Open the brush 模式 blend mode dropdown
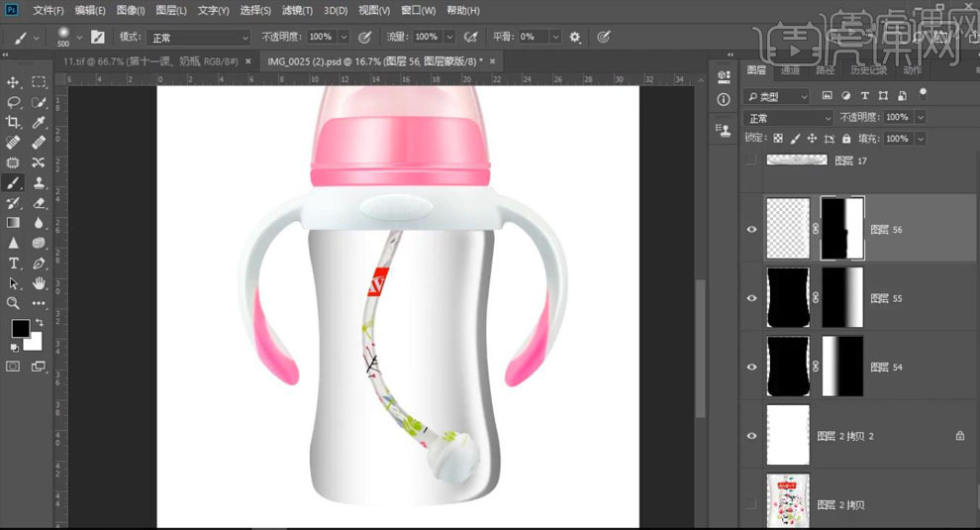 [x=198, y=37]
